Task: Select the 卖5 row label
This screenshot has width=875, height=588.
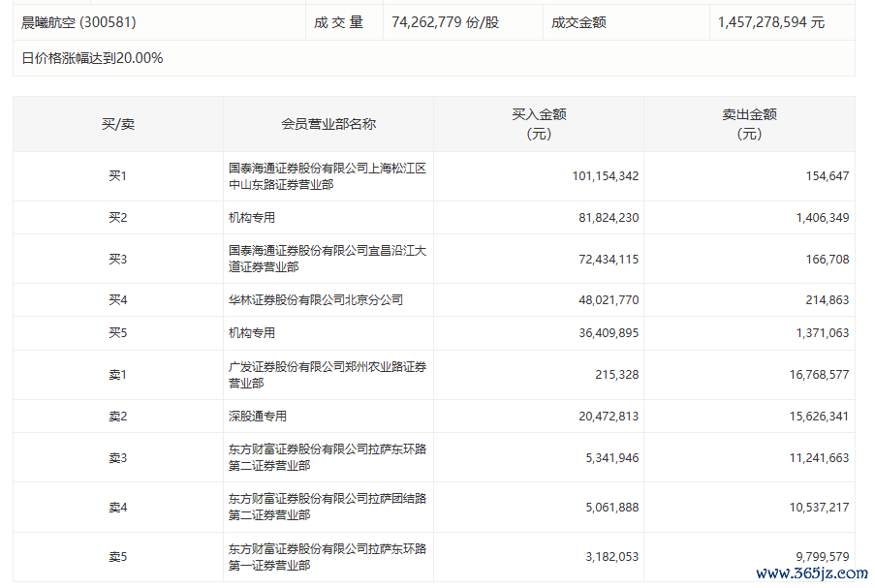Action: point(118,557)
